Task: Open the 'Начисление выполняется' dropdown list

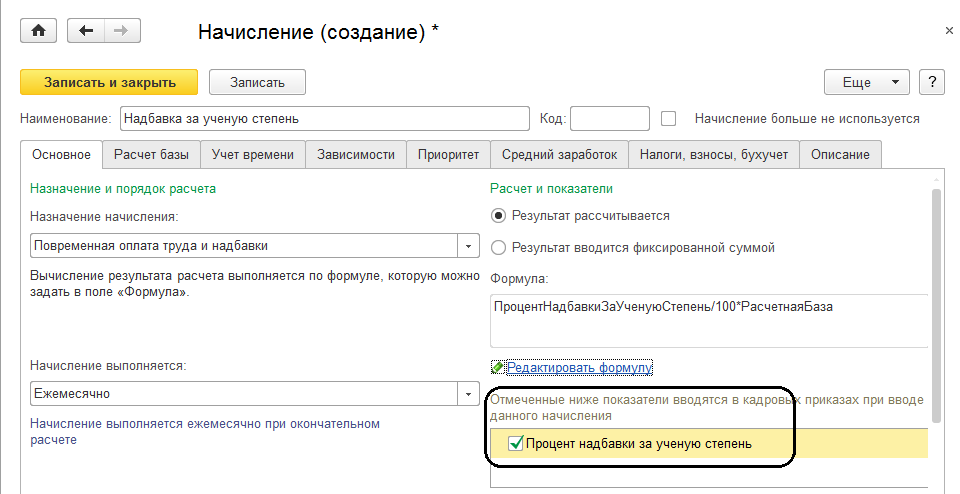Action: (x=469, y=394)
